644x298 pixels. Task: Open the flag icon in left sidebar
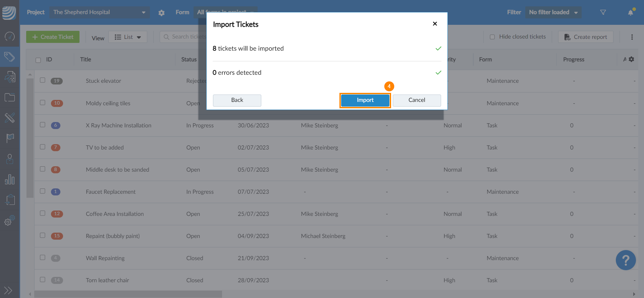pos(9,138)
